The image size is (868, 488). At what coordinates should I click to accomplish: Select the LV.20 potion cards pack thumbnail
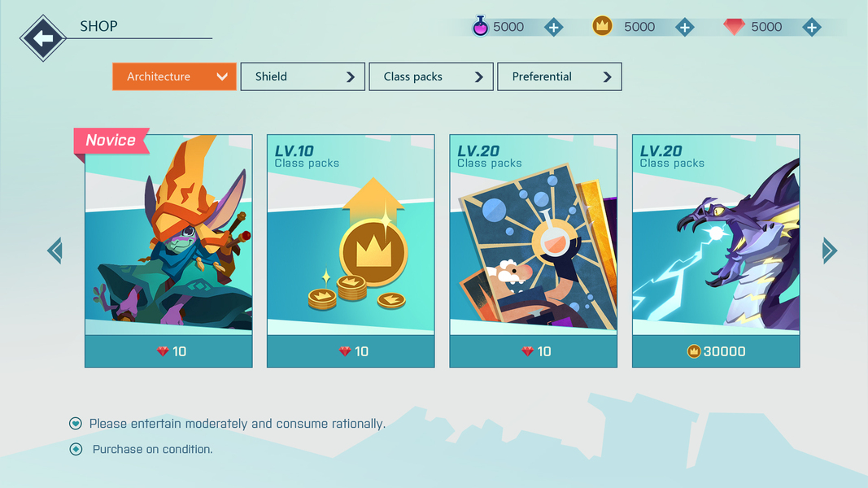pos(534,234)
